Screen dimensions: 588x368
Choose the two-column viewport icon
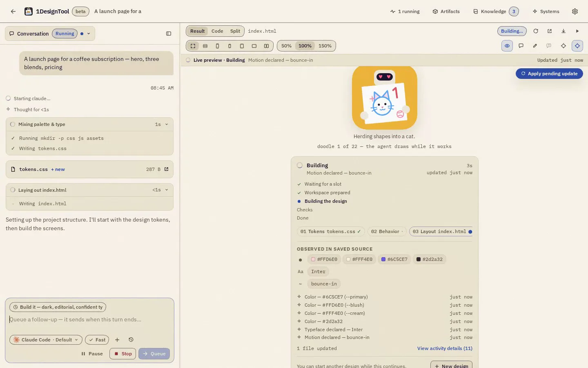click(266, 46)
